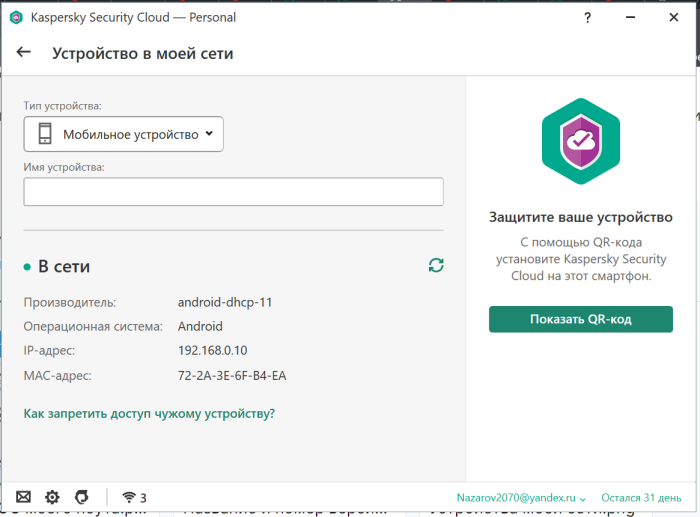The width and height of the screenshot is (700, 517).
Task: Click the 'MAC-адрес:' label
Action: 58,375
